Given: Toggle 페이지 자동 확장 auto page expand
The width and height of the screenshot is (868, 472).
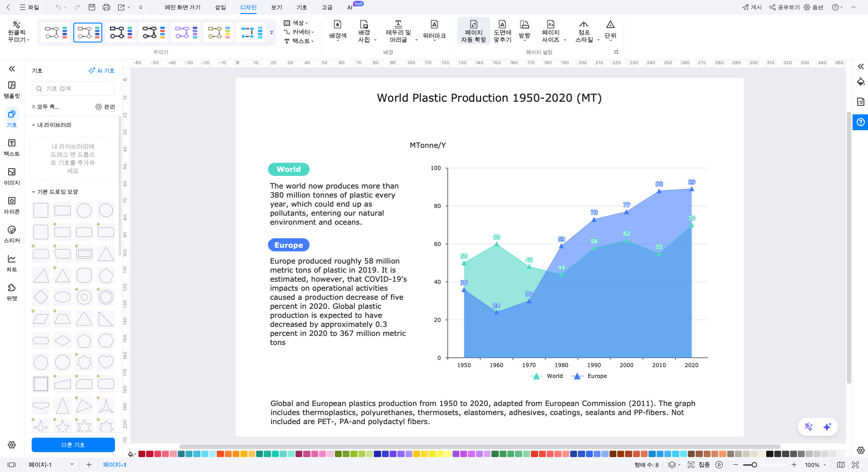Looking at the screenshot, I should click(x=473, y=31).
